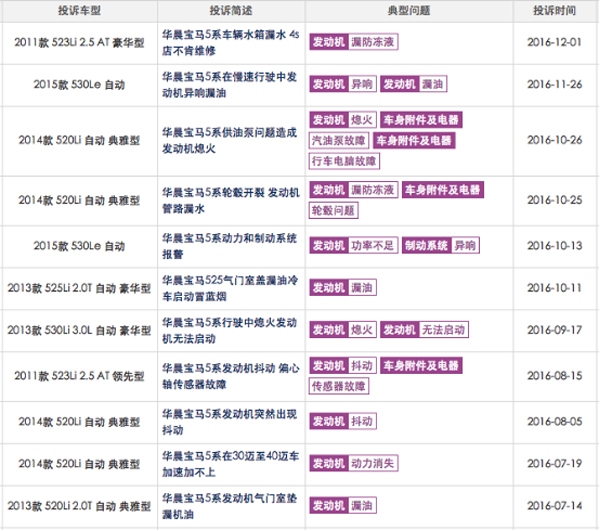Image resolution: width=600 pixels, height=531 pixels.
Task: Click the 发动机 异响 tag dated 2016-11-26
Action: 343,84
